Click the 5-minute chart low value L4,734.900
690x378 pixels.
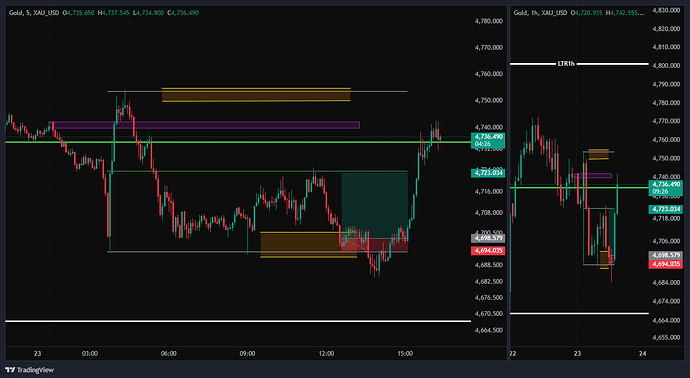(149, 13)
